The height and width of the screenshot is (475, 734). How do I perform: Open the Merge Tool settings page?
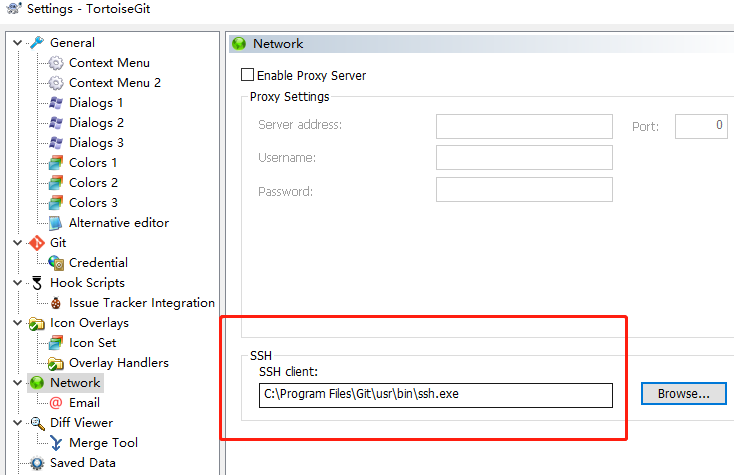coord(103,443)
